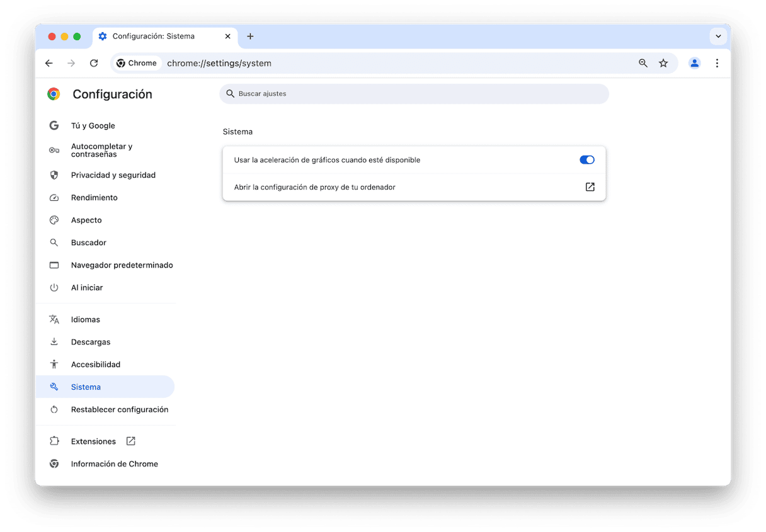This screenshot has height=532, width=766.
Task: Click the accessibility person icon
Action: click(54, 365)
